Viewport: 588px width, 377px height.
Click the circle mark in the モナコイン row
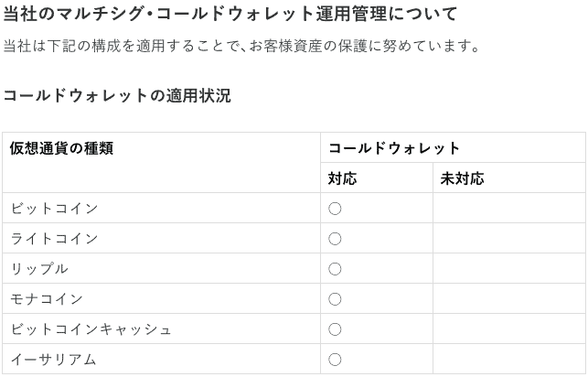[x=335, y=299]
